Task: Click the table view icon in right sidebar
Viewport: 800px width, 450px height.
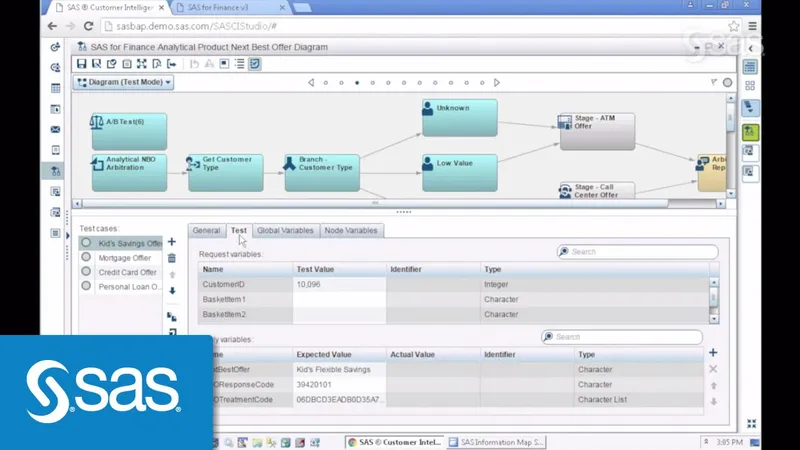Action: coord(750,67)
